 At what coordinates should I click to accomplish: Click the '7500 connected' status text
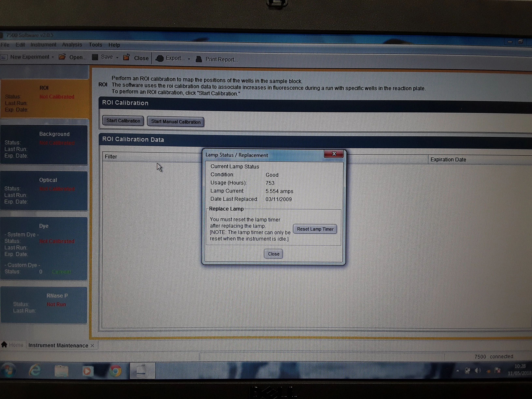[x=494, y=356]
